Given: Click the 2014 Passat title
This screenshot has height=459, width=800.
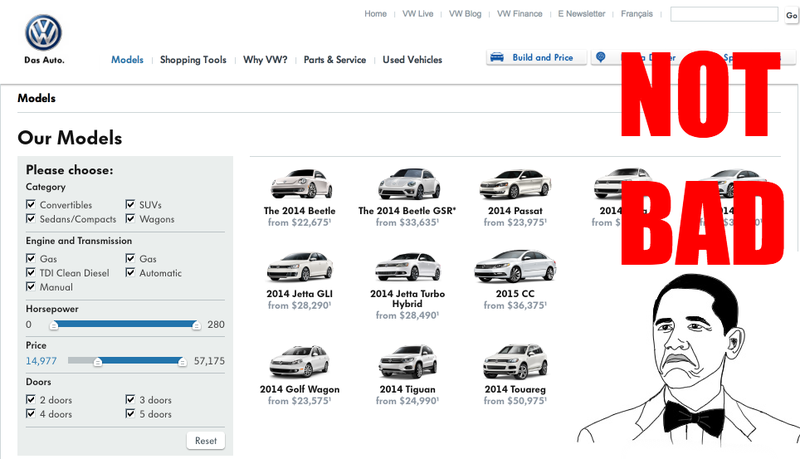Looking at the screenshot, I should pyautogui.click(x=515, y=211).
